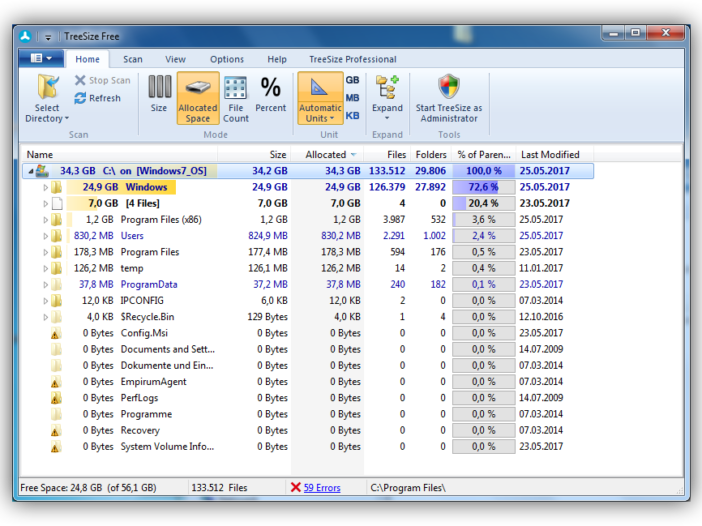Click the PerfLogs warning folder icon

point(56,398)
